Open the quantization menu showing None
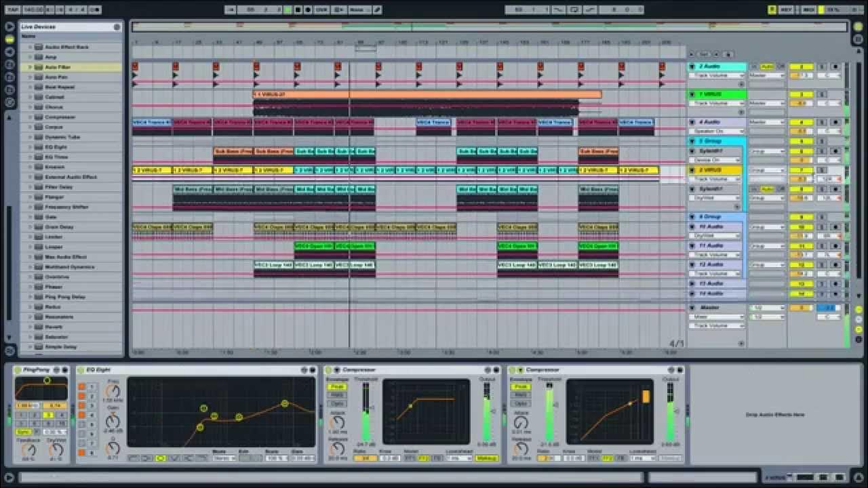 point(359,9)
